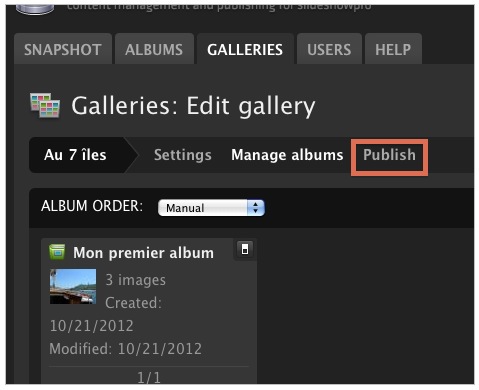Go to the USERS tab
The image size is (479, 390).
click(x=329, y=49)
